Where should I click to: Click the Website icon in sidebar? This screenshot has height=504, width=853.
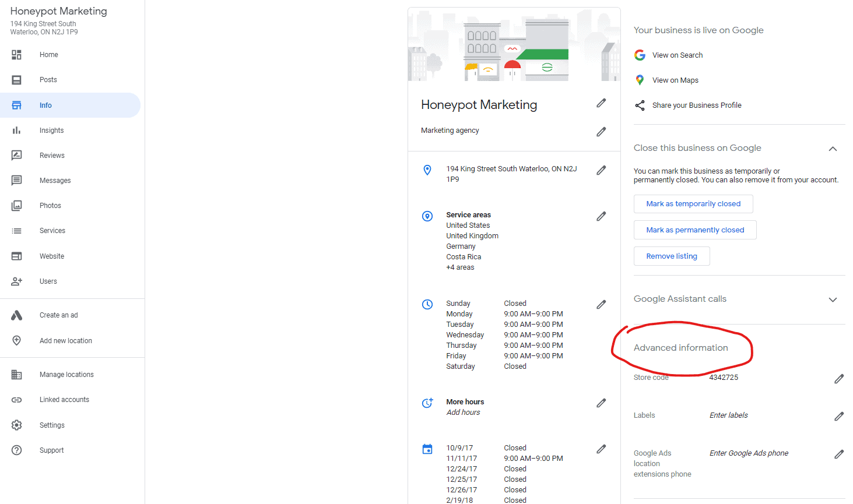(x=16, y=256)
